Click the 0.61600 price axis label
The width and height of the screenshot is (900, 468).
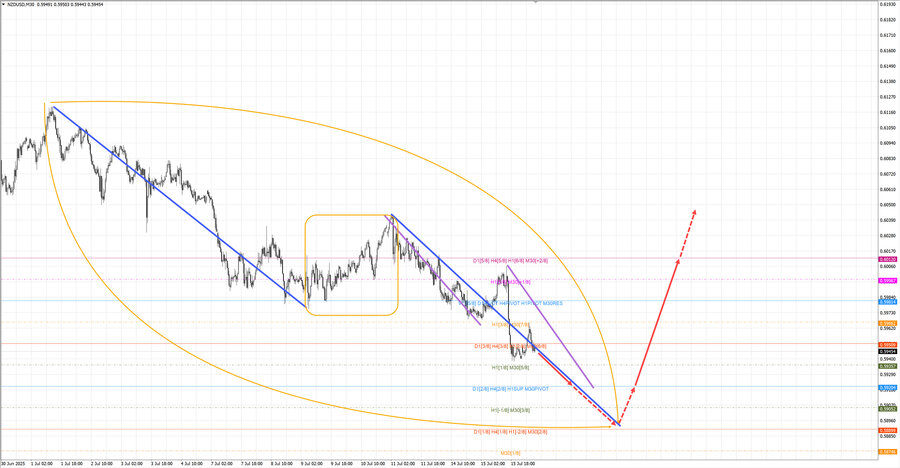point(887,51)
